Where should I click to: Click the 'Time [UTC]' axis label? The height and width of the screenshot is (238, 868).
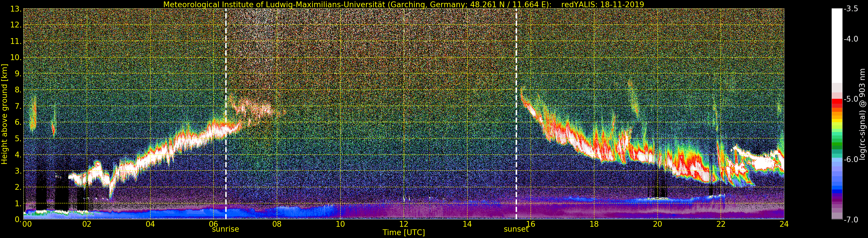tap(404, 232)
